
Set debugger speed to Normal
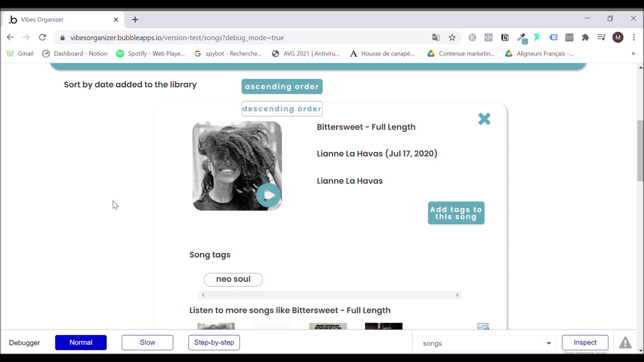[x=81, y=342]
